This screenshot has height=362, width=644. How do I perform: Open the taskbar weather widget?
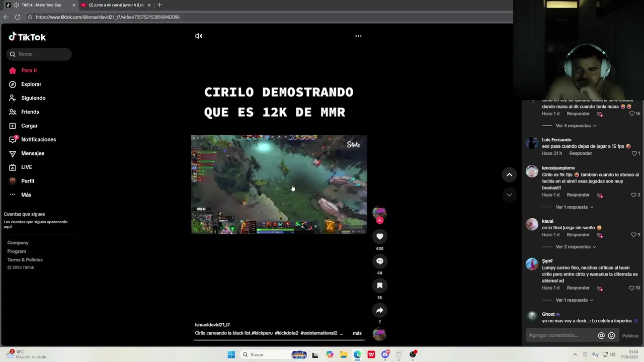(26, 354)
